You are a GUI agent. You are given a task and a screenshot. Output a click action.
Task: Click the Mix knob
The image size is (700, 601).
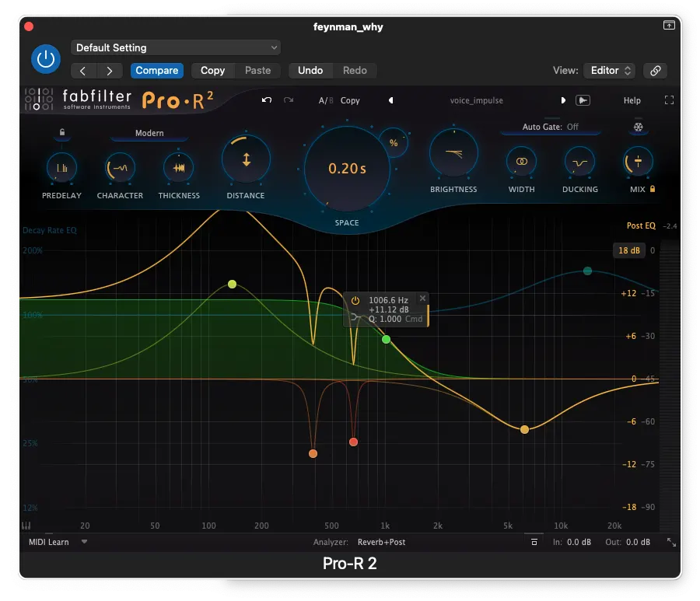[x=638, y=162]
